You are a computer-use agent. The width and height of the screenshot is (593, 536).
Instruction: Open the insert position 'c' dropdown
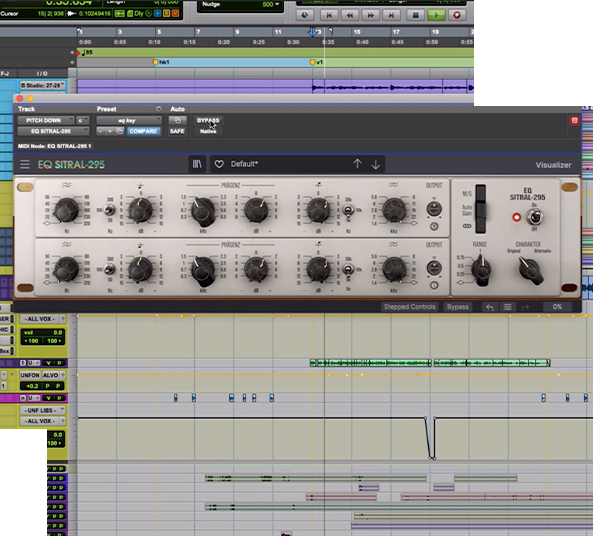pos(82,120)
